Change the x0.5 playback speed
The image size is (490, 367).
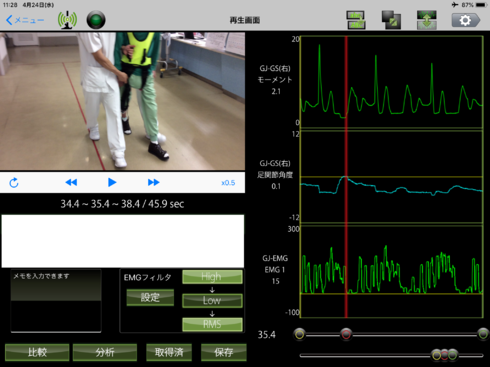[x=228, y=183]
